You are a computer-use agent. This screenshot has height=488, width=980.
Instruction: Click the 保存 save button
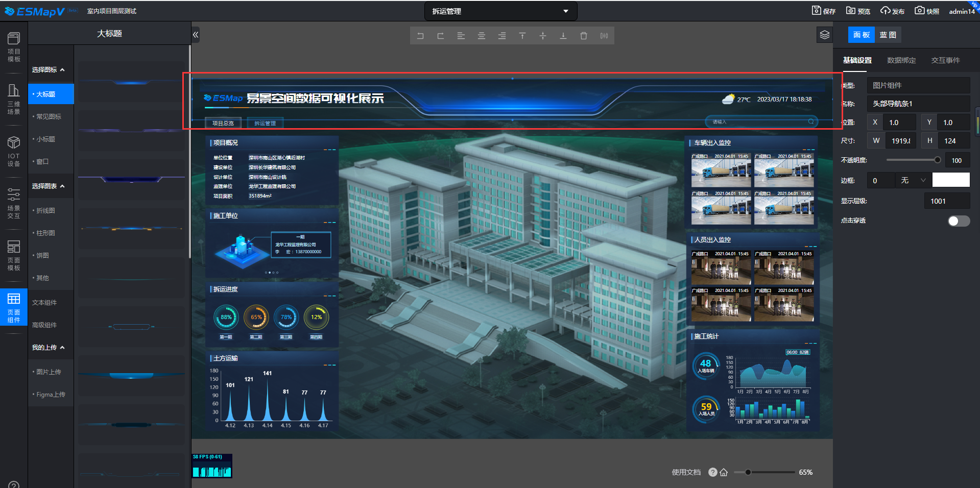824,11
